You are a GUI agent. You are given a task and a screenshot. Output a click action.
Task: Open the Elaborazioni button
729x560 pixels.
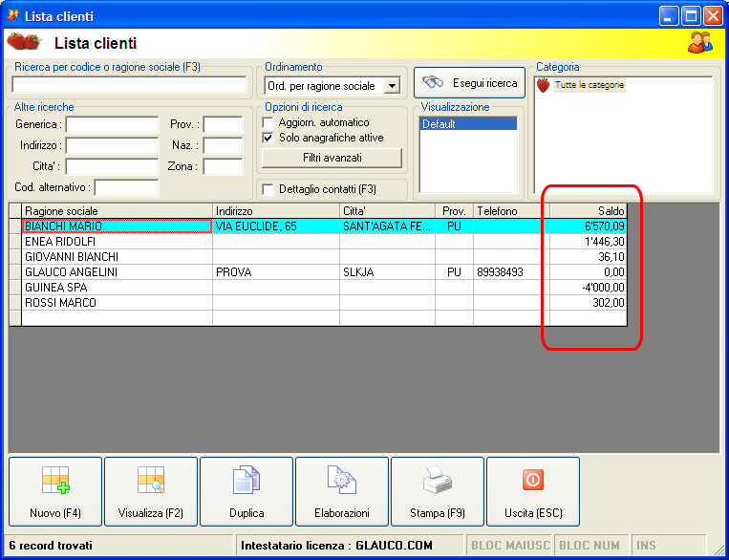point(342,491)
